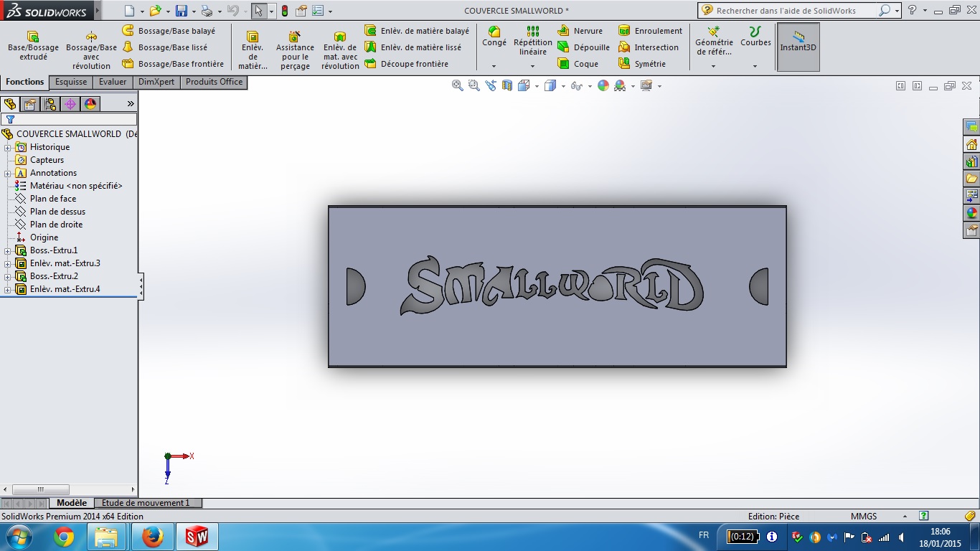The image size is (980, 551).
Task: Open File Explorer folder in task pane
Action: click(x=971, y=178)
